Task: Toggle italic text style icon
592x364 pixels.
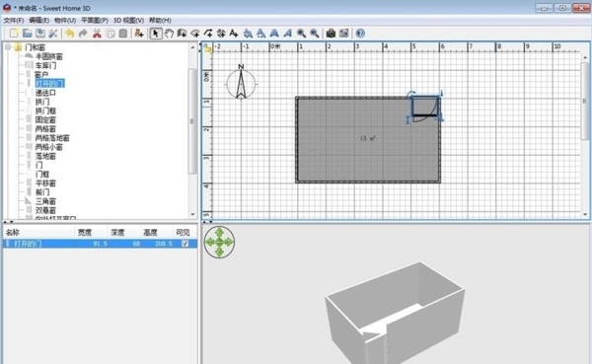Action: pyautogui.click(x=288, y=34)
